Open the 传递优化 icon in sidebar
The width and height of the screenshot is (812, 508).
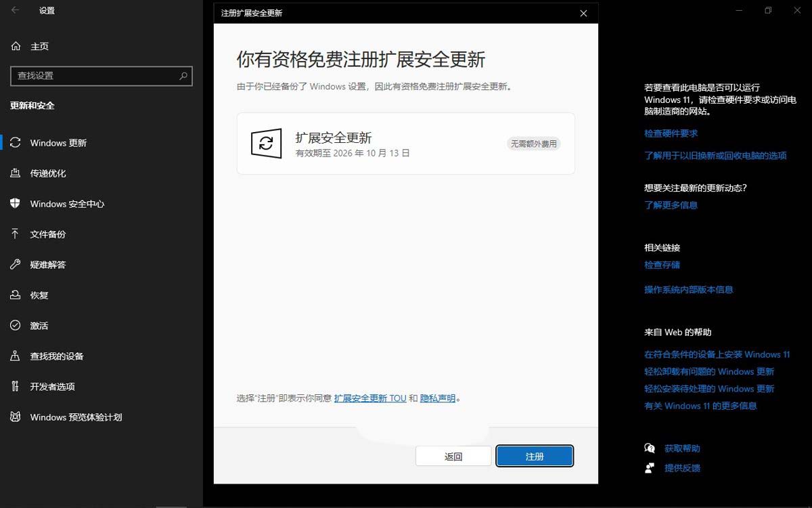point(16,173)
